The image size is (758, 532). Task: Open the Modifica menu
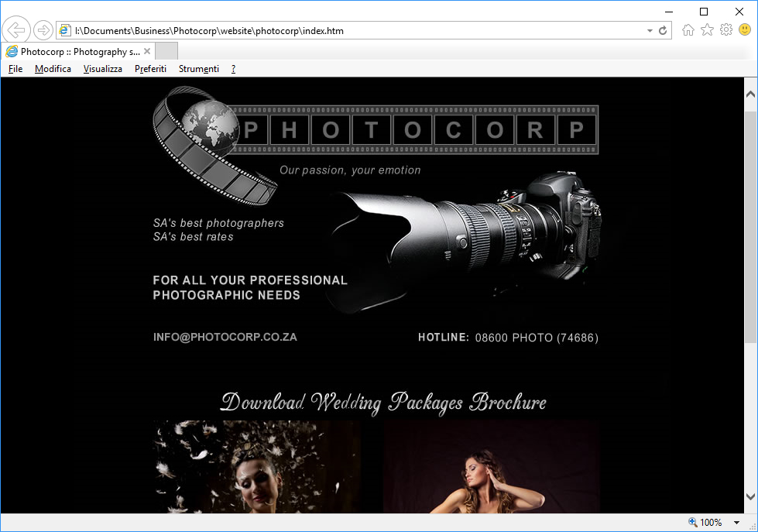tap(53, 69)
